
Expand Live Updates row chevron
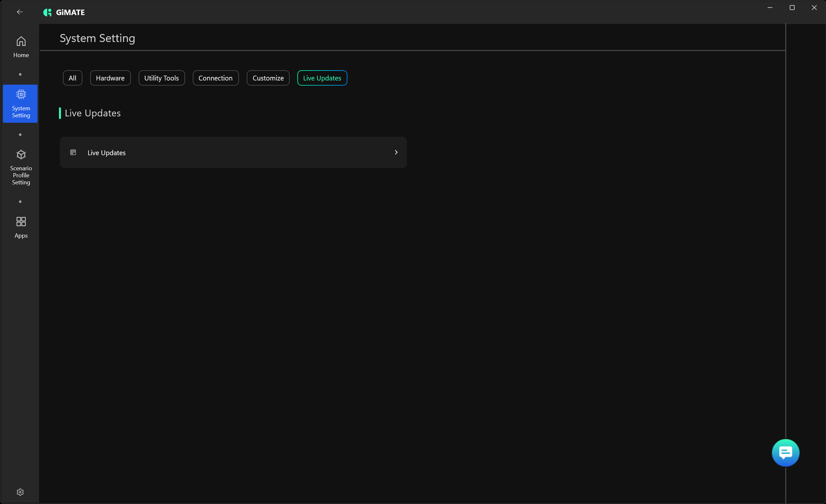(x=396, y=153)
